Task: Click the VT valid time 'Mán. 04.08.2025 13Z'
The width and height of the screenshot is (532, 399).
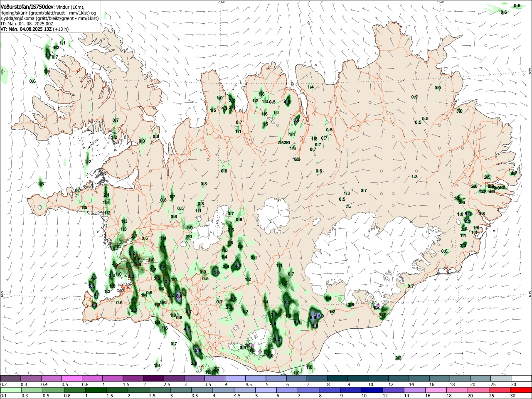Action: [x=30, y=29]
